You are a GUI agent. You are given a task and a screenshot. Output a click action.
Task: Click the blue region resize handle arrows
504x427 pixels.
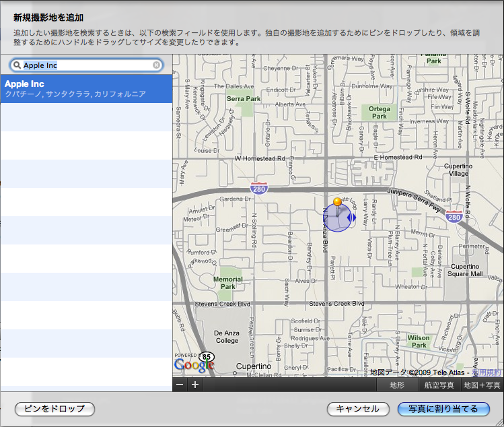click(x=352, y=218)
